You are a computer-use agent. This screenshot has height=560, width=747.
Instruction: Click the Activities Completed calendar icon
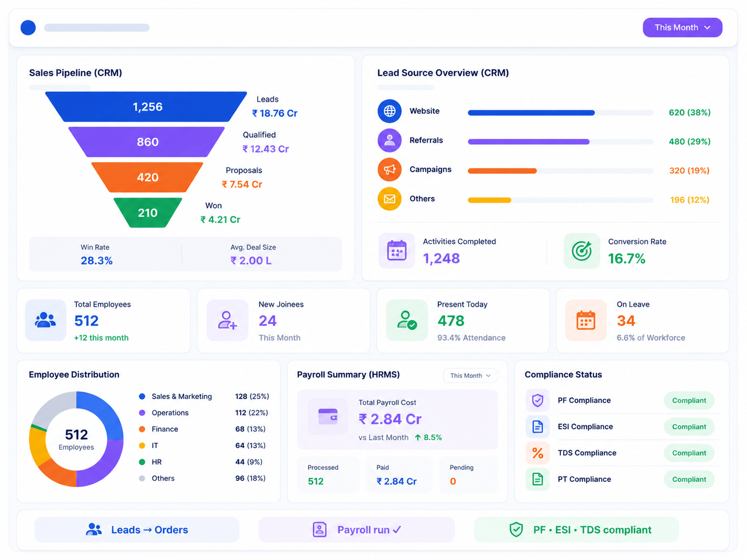397,251
